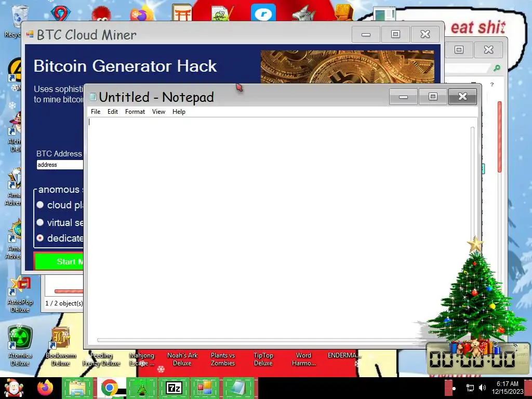The height and width of the screenshot is (399, 532).
Task: Open the AstroPop Deluxe desktop shortcut
Action: 20,286
